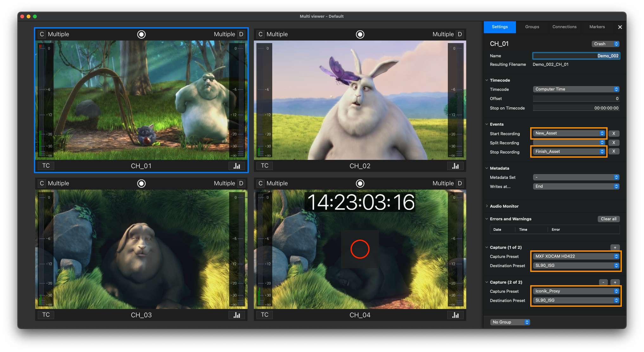The height and width of the screenshot is (352, 644).
Task: Click the D icon on CH_02 header
Action: pos(460,34)
